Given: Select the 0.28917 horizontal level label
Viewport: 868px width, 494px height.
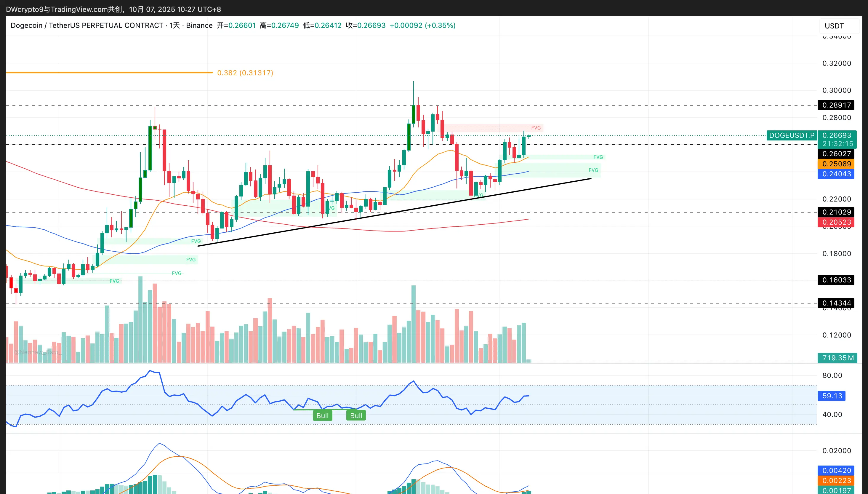Looking at the screenshot, I should click(x=836, y=105).
